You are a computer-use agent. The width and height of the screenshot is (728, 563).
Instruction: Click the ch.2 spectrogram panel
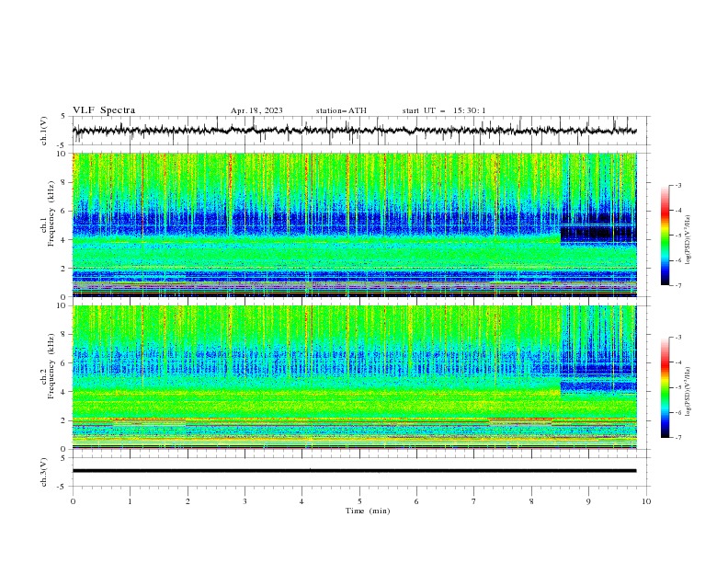pos(354,377)
